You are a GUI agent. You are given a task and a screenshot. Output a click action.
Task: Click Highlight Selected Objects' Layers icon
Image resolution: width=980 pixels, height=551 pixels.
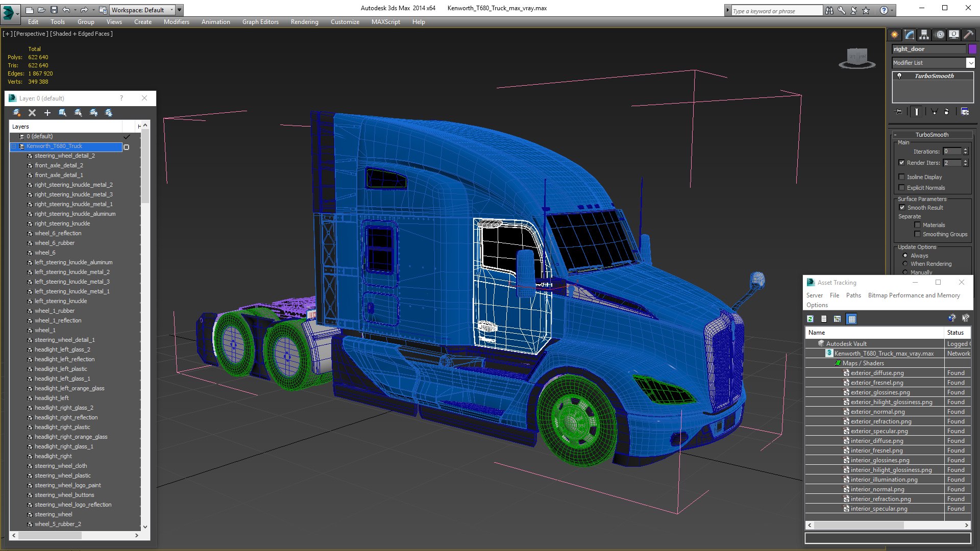(78, 113)
